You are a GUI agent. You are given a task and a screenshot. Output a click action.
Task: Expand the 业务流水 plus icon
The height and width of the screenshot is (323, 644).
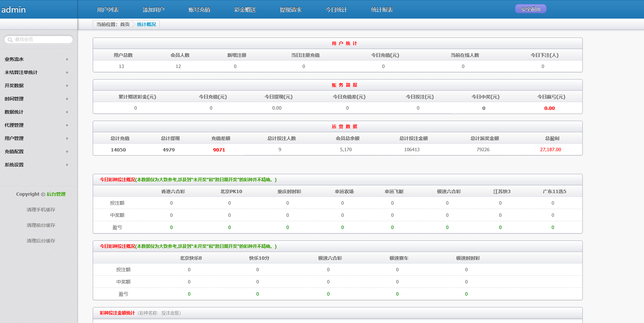(x=67, y=59)
